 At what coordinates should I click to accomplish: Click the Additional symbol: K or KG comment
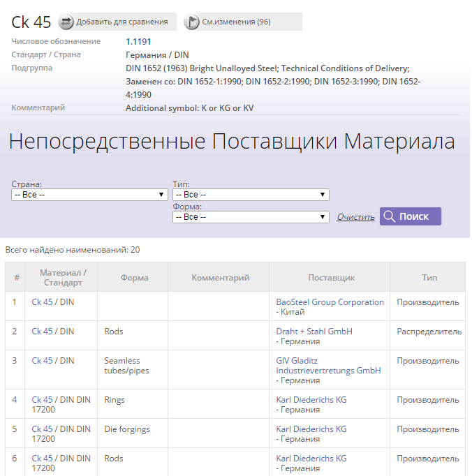[189, 108]
